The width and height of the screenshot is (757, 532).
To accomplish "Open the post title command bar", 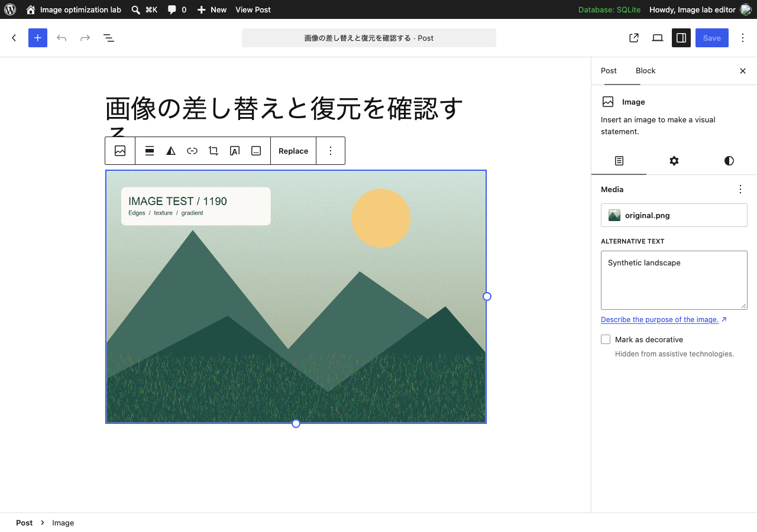I will click(369, 38).
